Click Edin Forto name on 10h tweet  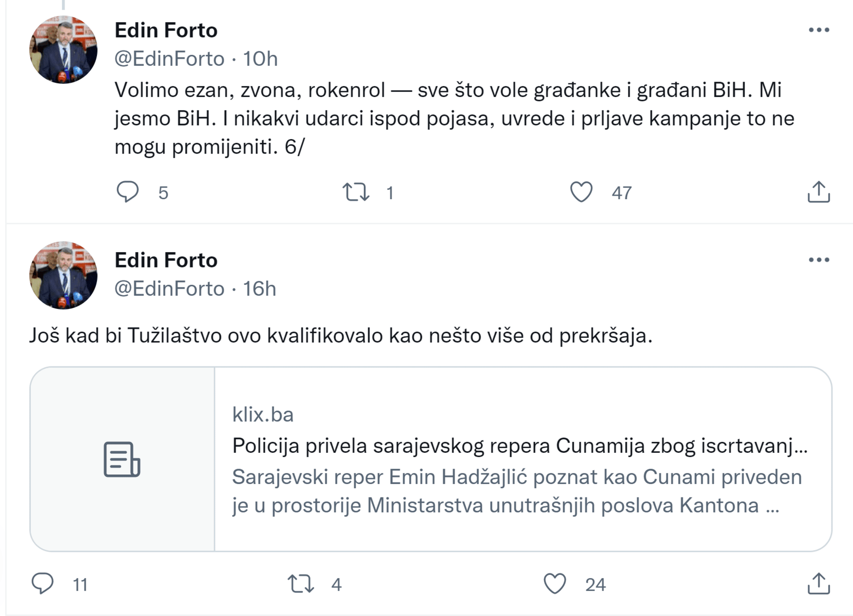point(166,30)
